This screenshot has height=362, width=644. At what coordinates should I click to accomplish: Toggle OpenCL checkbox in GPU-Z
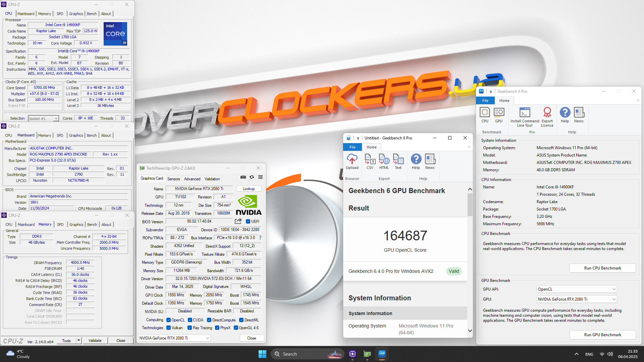tap(169, 320)
